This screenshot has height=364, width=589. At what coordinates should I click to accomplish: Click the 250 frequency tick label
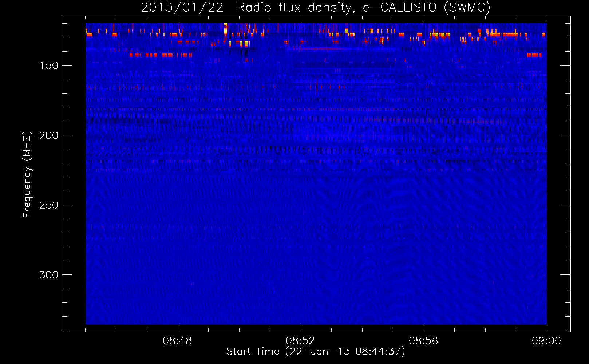point(49,205)
